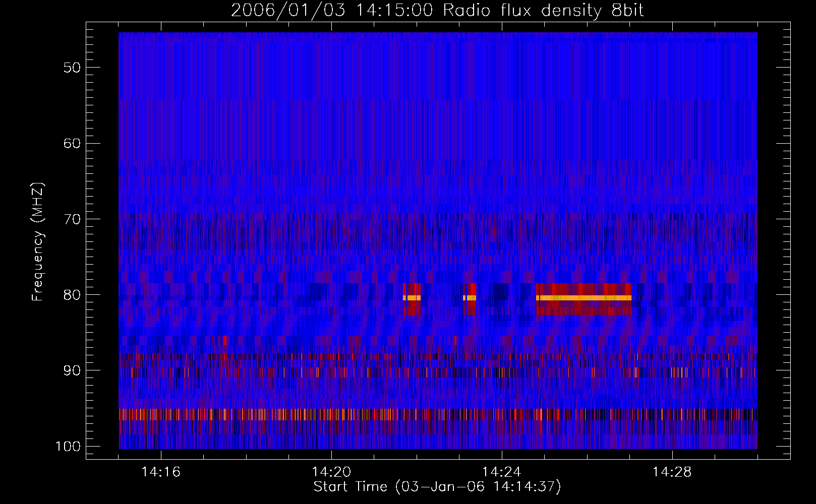Click the 14:28 time tick label
Screen dimensions: 816x504
click(x=672, y=472)
